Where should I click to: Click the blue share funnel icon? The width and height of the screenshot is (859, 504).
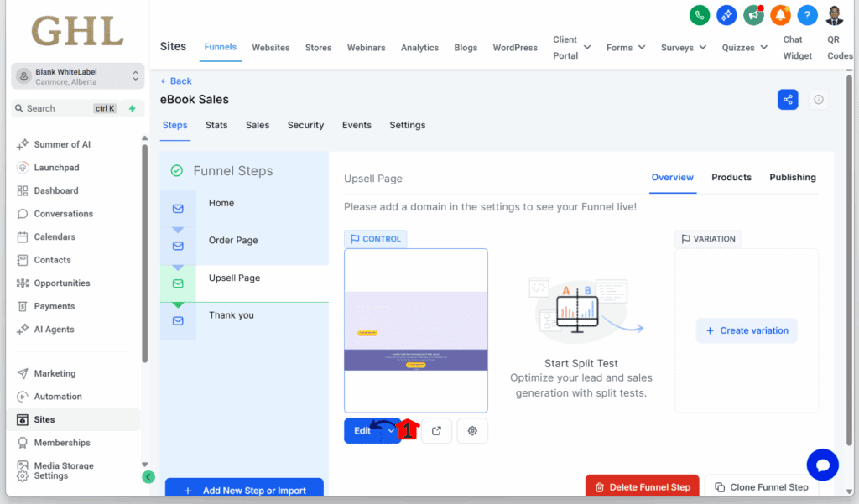[x=788, y=100]
